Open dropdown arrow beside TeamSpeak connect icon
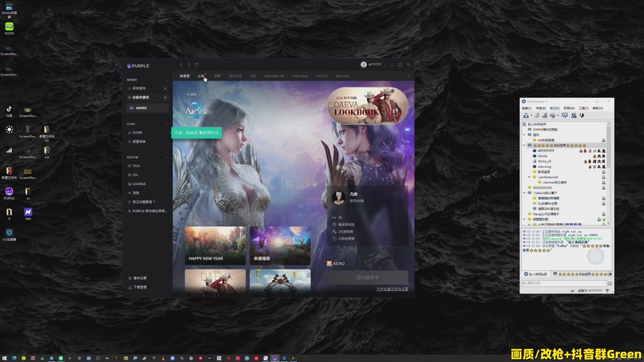Screen dimensions: 644x362 point(531,115)
